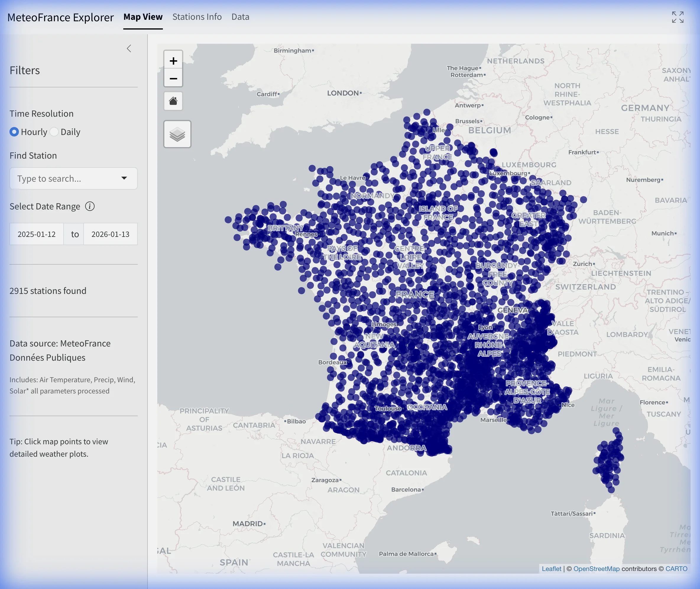
Task: Switch to the Stations Info tab
Action: (x=197, y=17)
